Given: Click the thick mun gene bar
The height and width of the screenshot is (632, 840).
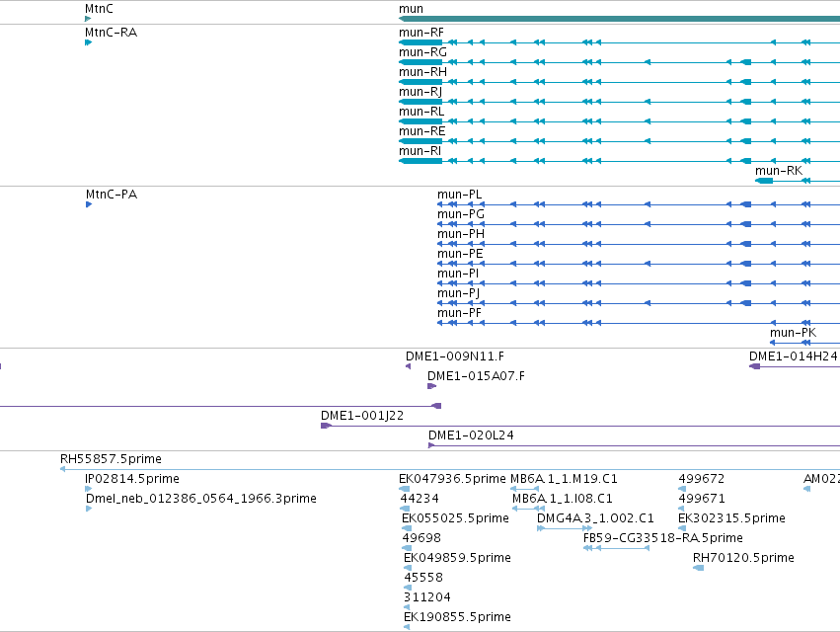Looking at the screenshot, I should [619, 19].
